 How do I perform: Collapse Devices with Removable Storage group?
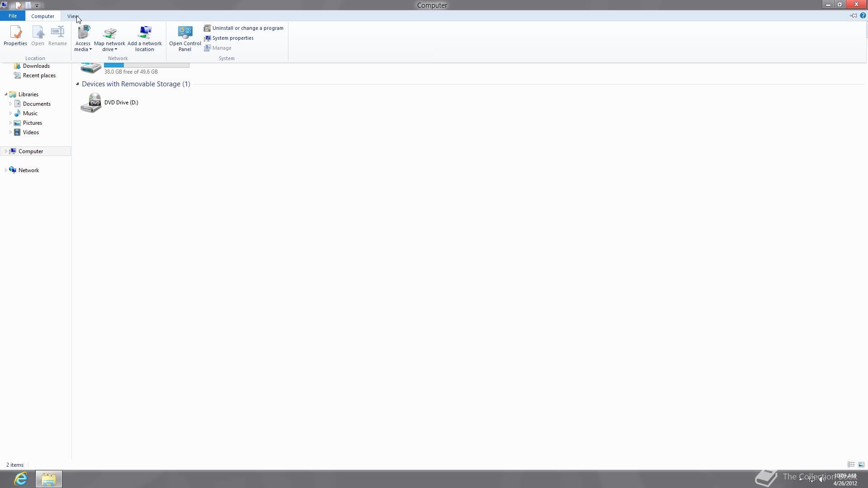(x=77, y=84)
